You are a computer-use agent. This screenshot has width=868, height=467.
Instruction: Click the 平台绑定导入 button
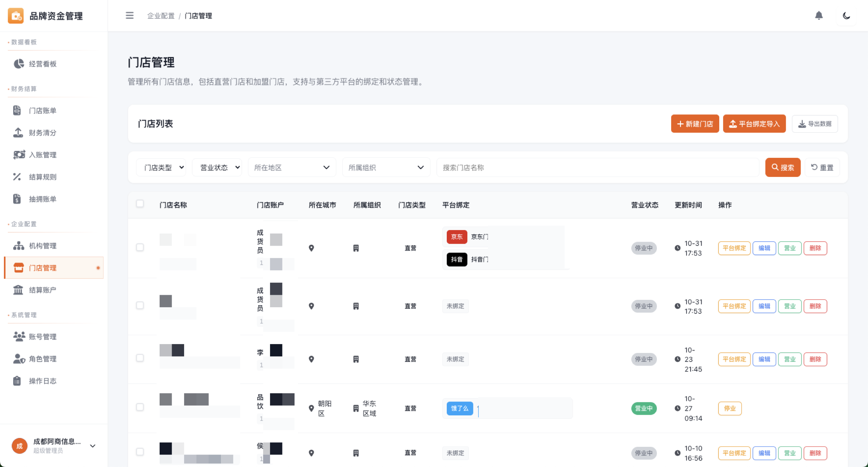tap(754, 124)
